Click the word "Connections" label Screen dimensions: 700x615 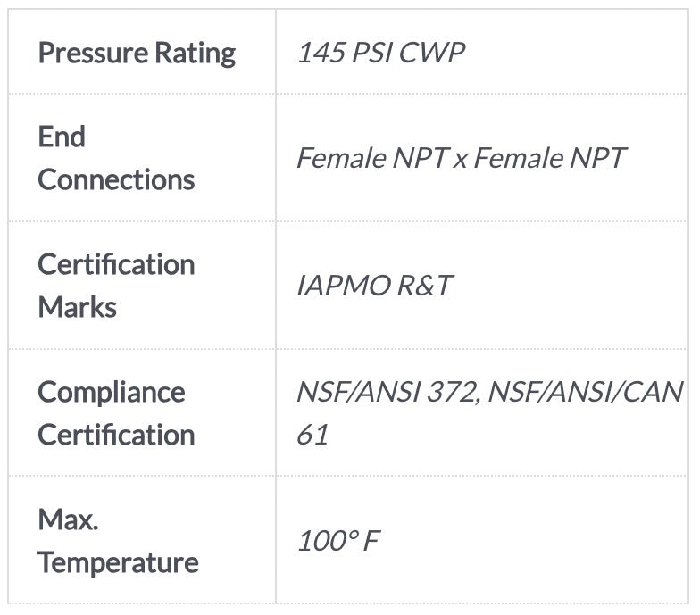click(x=116, y=179)
